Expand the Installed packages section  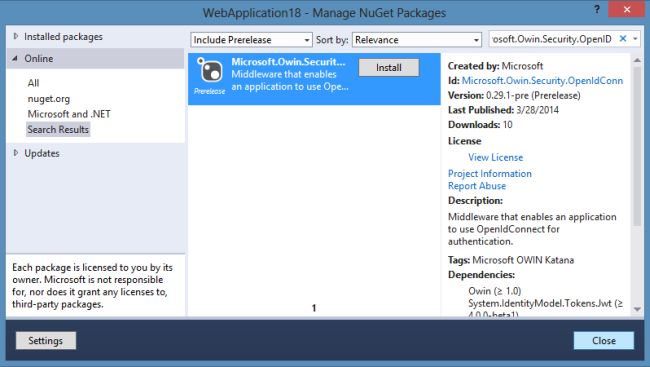tap(16, 36)
